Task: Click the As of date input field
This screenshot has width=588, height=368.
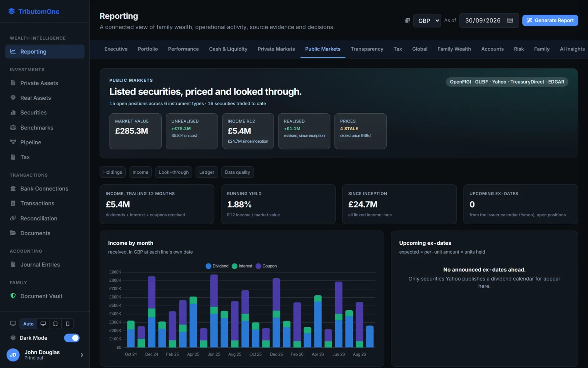Action: point(489,21)
